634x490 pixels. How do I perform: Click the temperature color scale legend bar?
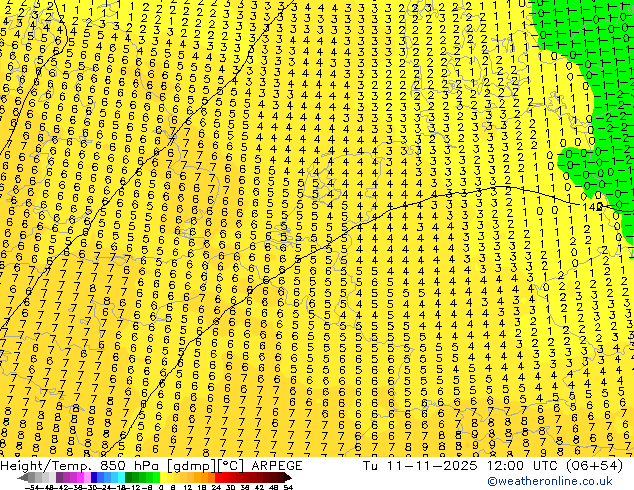coord(155,477)
